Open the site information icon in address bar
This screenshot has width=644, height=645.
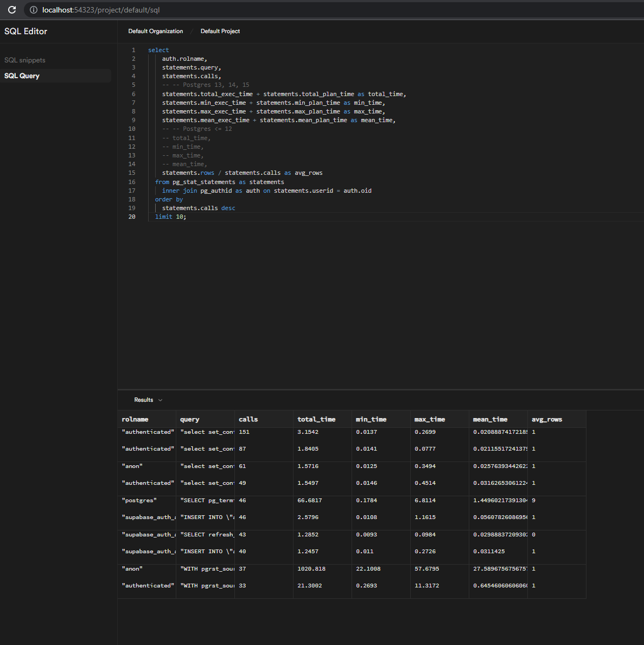[x=34, y=9]
